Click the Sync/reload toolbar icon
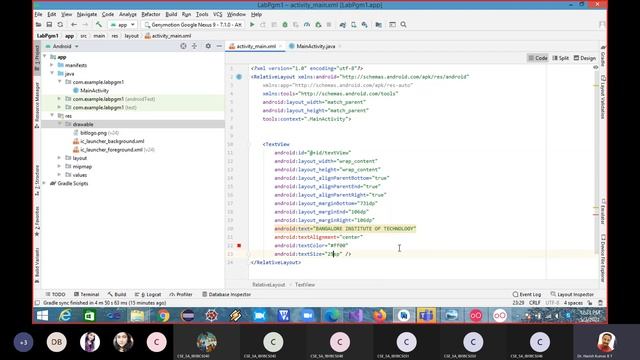The image size is (640, 360). pyautogui.click(x=60, y=25)
